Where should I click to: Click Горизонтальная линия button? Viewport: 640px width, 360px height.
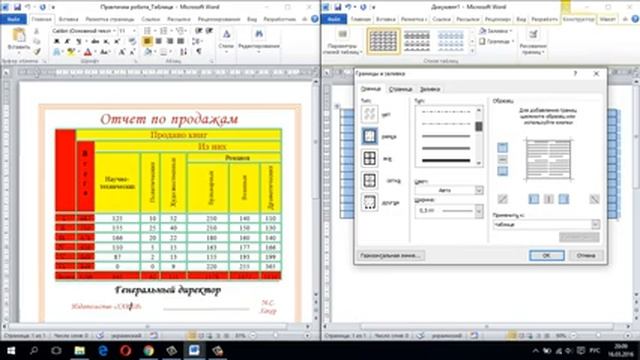tap(391, 256)
